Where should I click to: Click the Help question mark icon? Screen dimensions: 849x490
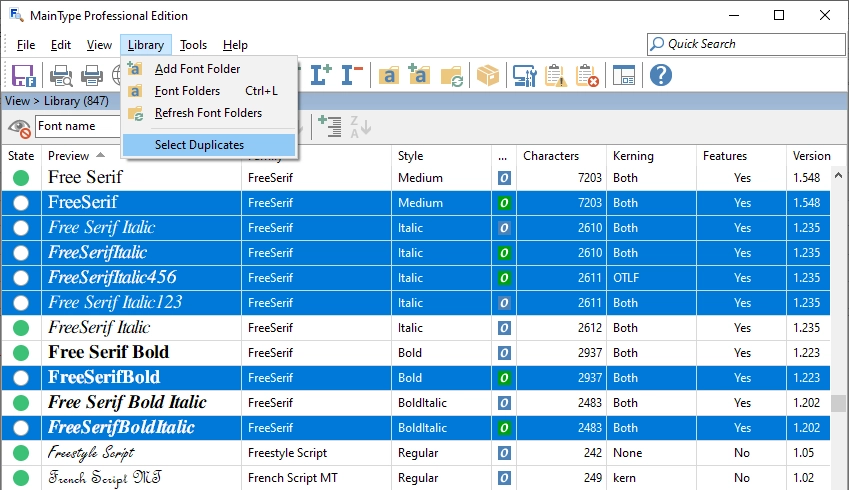point(660,75)
